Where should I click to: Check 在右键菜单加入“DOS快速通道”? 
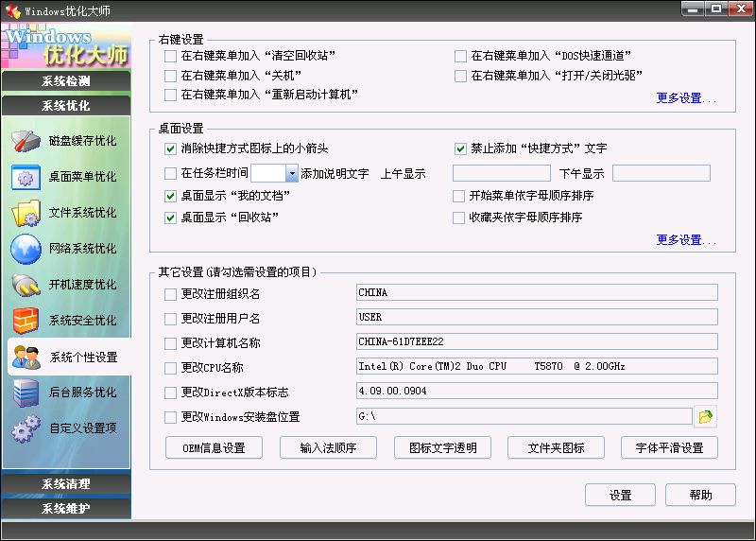(460, 56)
